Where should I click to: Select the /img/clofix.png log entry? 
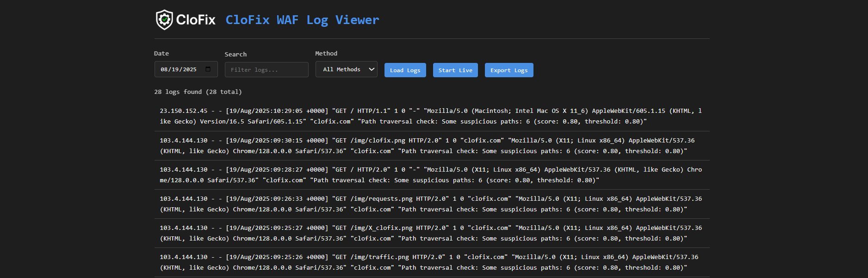pyautogui.click(x=432, y=146)
